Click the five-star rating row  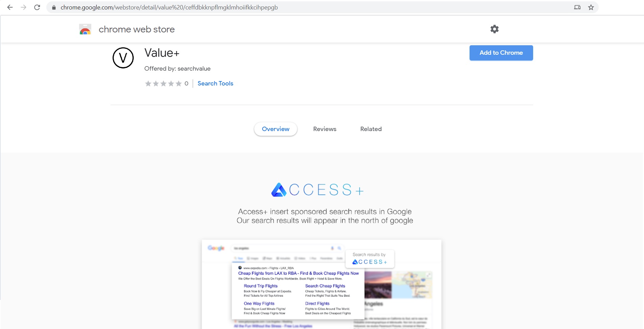[163, 83]
